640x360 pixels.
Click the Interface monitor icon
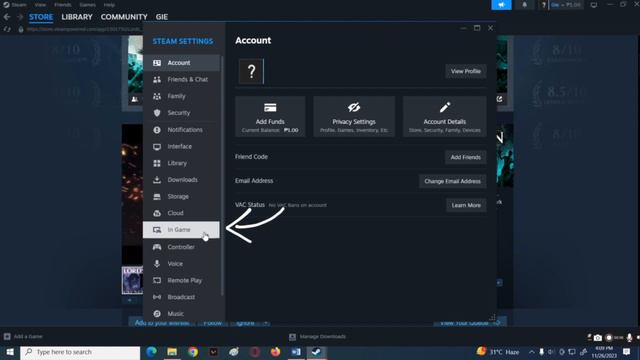(157, 147)
